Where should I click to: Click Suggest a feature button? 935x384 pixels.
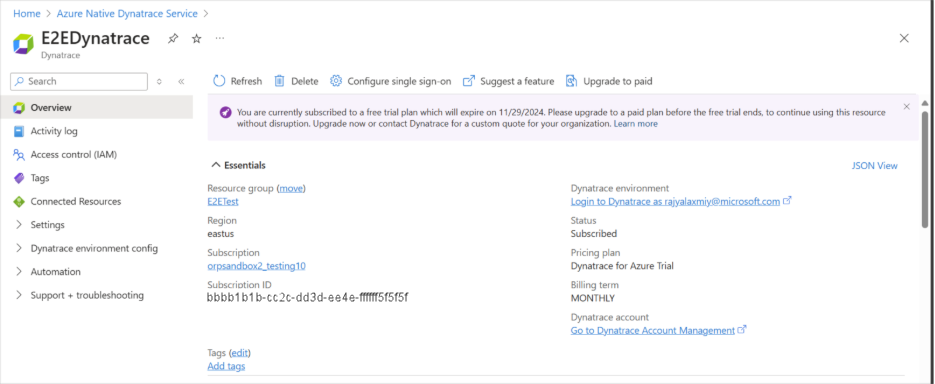pos(509,81)
